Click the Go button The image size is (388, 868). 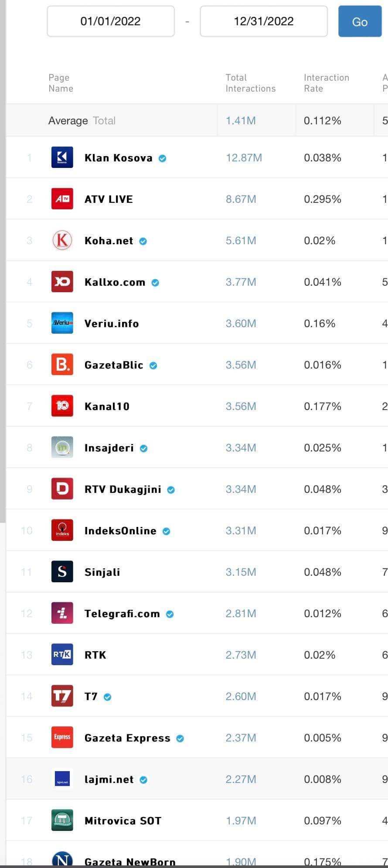[x=360, y=22]
